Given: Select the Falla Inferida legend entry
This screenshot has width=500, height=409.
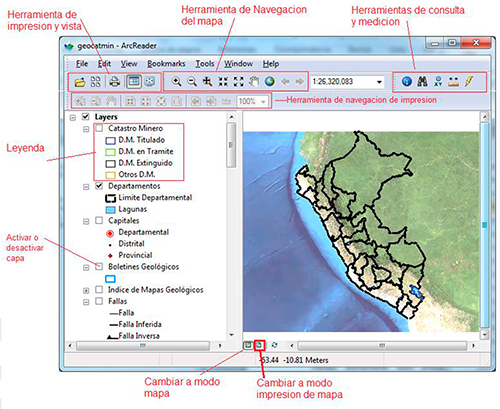Looking at the screenshot, I should point(140,324).
